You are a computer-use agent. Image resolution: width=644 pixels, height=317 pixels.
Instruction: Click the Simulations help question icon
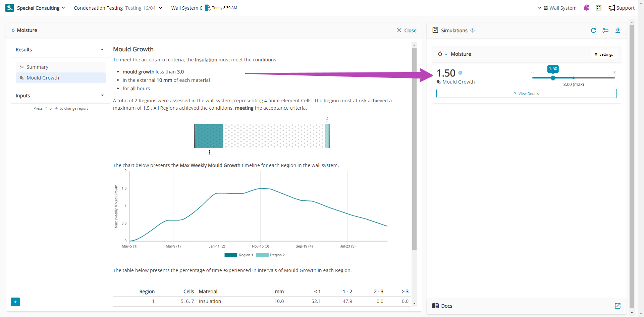coord(473,31)
